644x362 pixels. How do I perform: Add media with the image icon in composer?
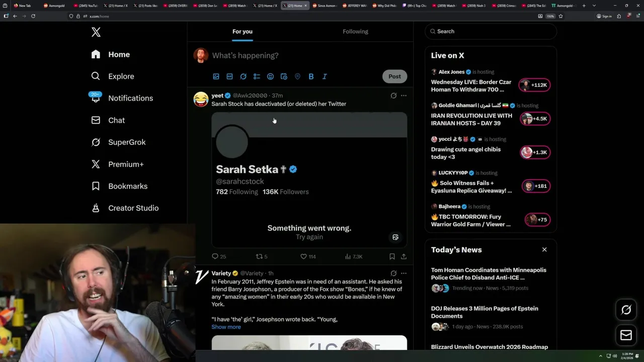pos(216,76)
